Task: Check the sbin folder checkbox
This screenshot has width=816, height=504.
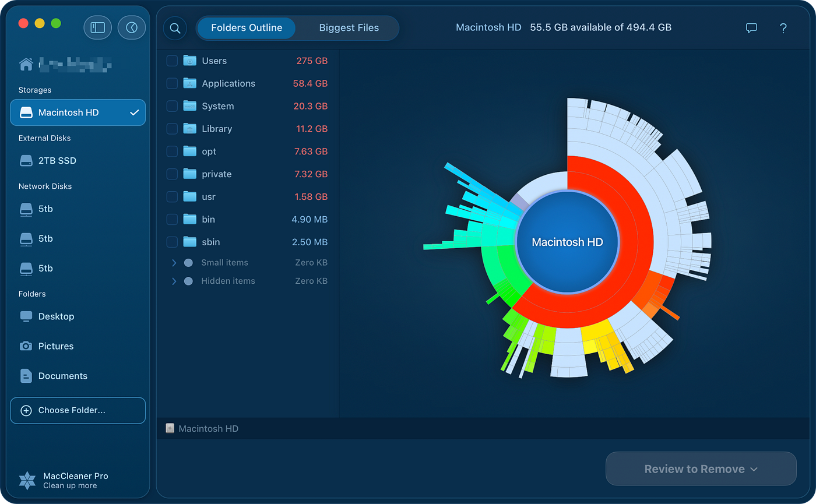Action: [x=172, y=242]
